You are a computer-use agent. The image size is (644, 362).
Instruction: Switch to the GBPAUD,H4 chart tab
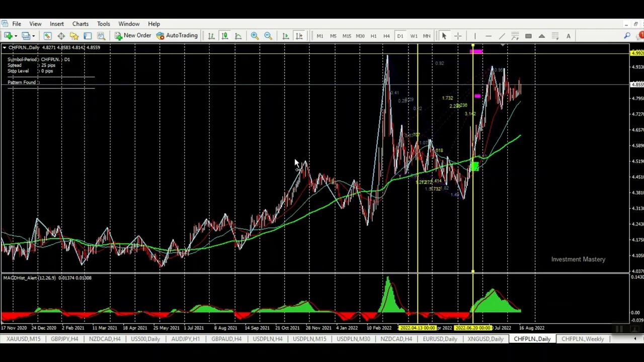[226, 339]
